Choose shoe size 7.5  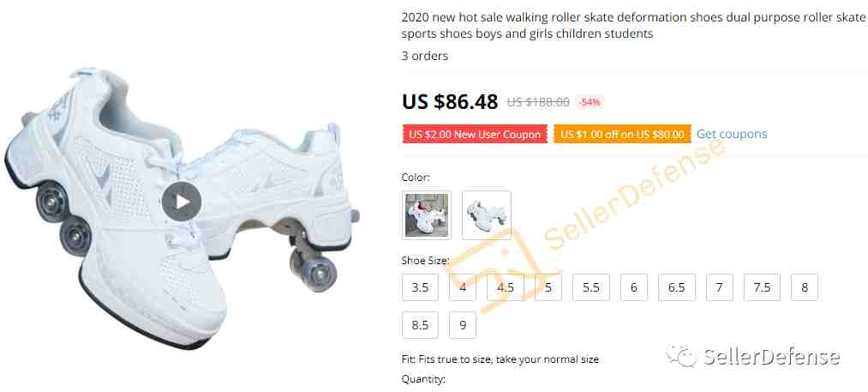pyautogui.click(x=762, y=287)
